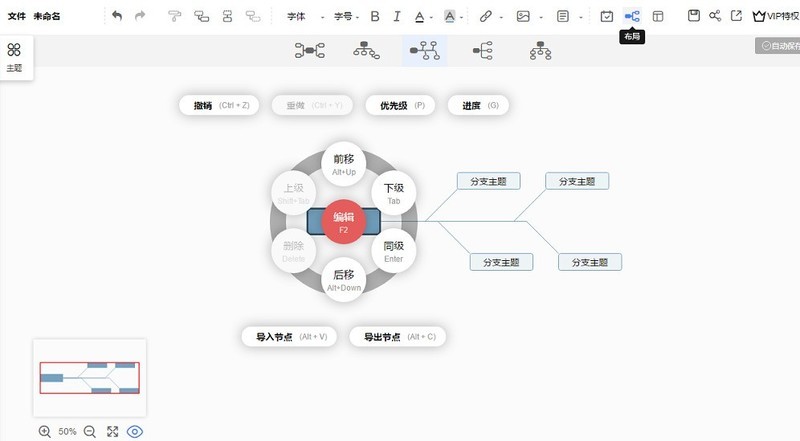Select 删除 Delete in the radial menu
Screen dimensions: 800x441
point(293,251)
